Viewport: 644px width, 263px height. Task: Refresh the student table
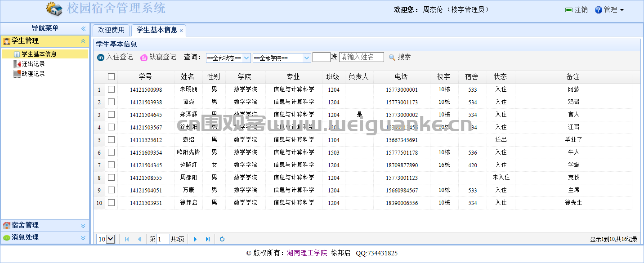[x=222, y=239]
